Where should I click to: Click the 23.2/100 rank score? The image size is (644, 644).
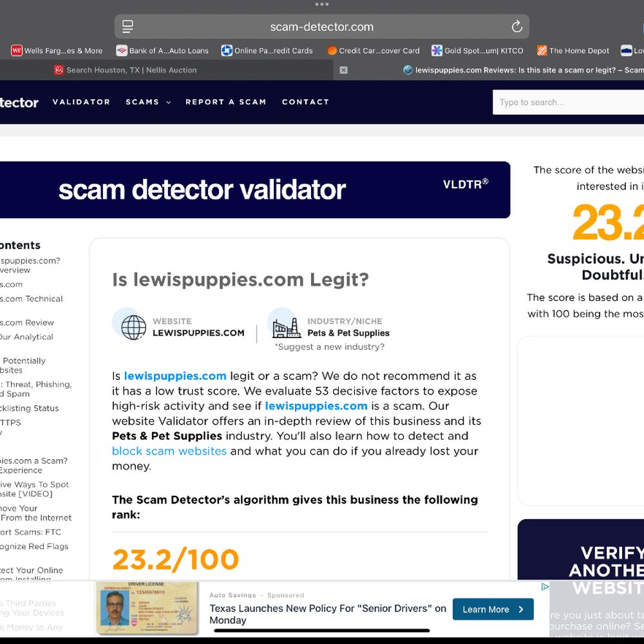coord(175,560)
